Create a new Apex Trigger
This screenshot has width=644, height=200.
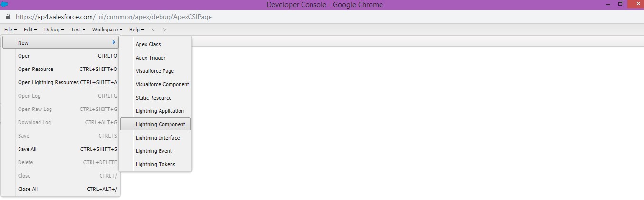coord(151,58)
